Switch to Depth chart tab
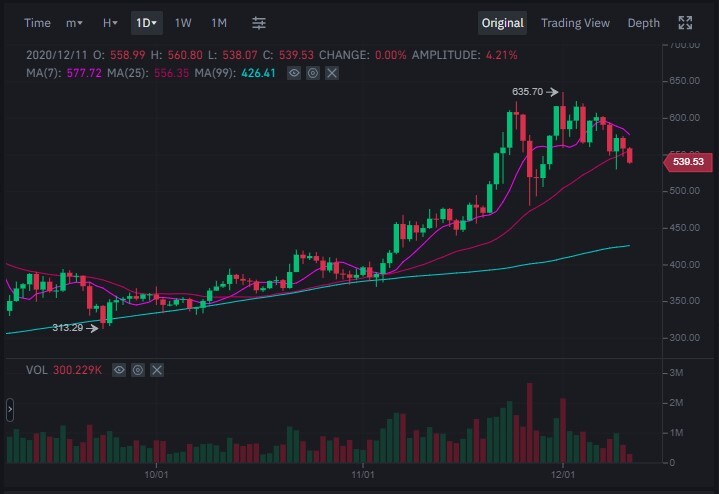This screenshot has width=719, height=494. pyautogui.click(x=643, y=23)
